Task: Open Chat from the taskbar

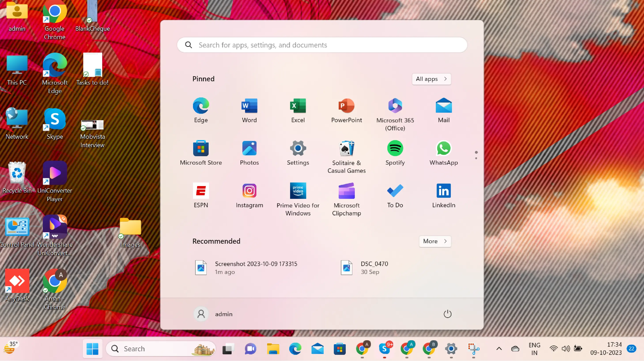Action: coord(250,349)
